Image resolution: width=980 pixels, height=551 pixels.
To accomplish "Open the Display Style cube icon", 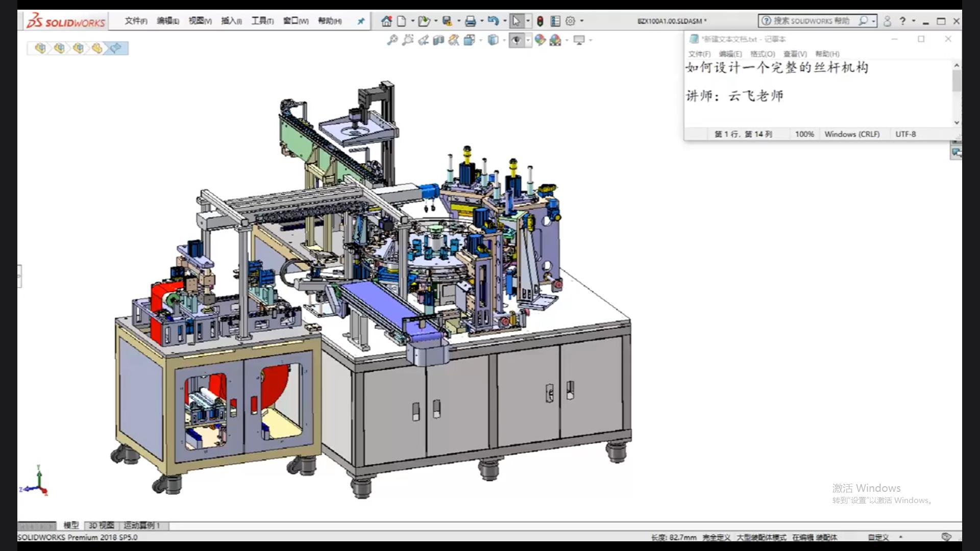I will [x=493, y=40].
